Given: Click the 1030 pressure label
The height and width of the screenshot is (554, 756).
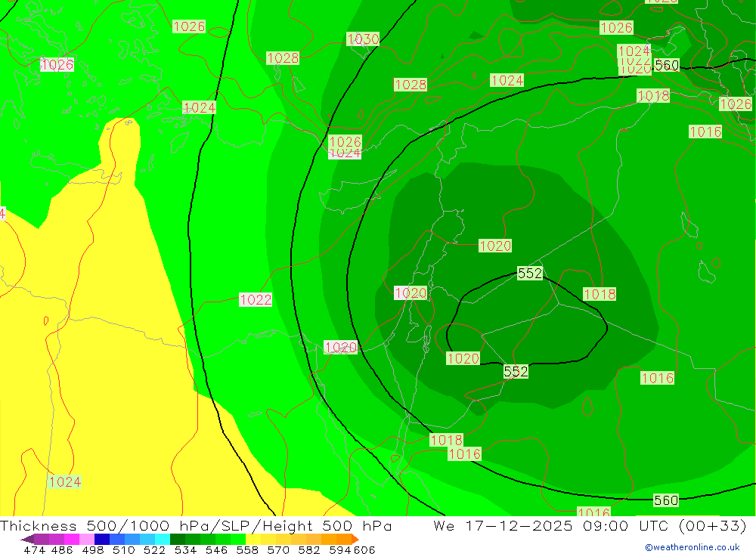Looking at the screenshot, I should (363, 39).
